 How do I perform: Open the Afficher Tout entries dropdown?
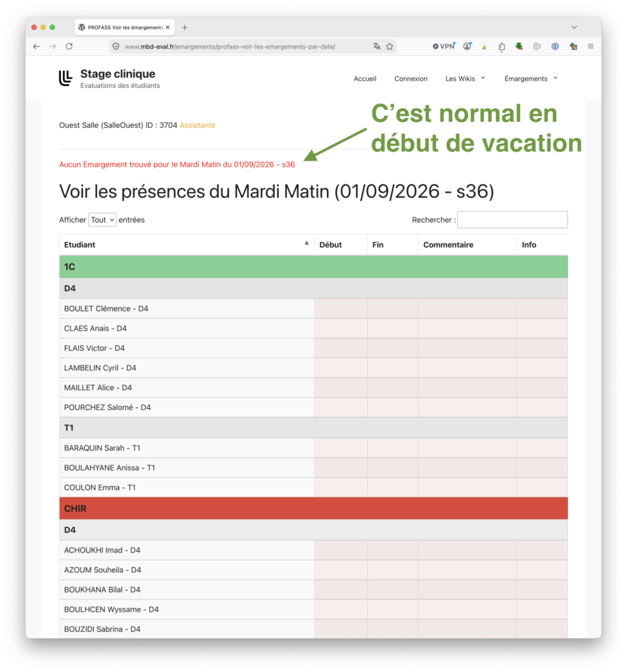(x=102, y=220)
